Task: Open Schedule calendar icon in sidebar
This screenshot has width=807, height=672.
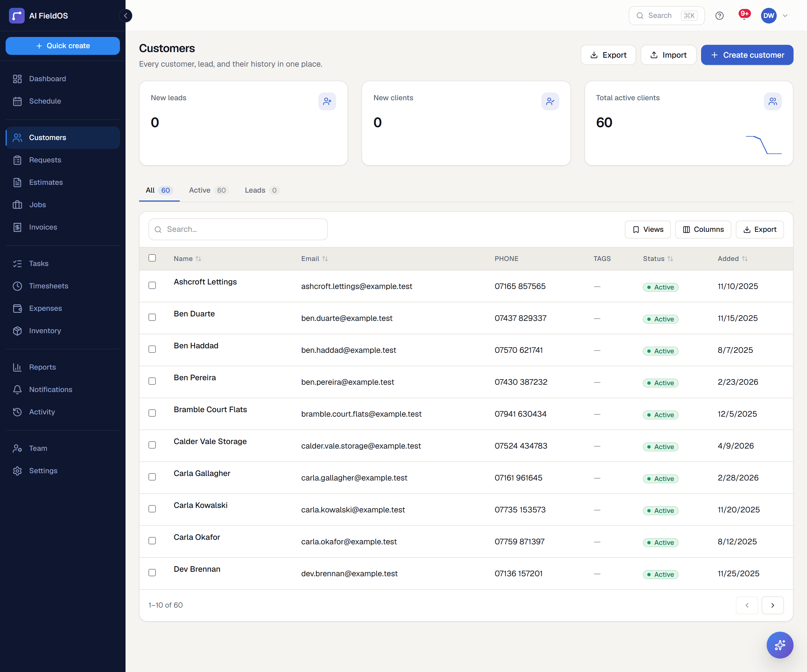Action: point(17,101)
